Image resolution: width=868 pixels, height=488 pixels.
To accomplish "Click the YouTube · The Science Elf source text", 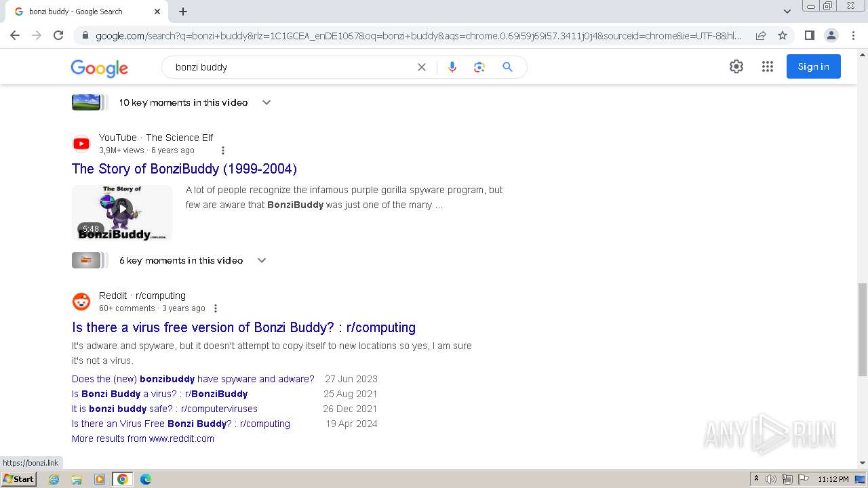I will pyautogui.click(x=156, y=138).
